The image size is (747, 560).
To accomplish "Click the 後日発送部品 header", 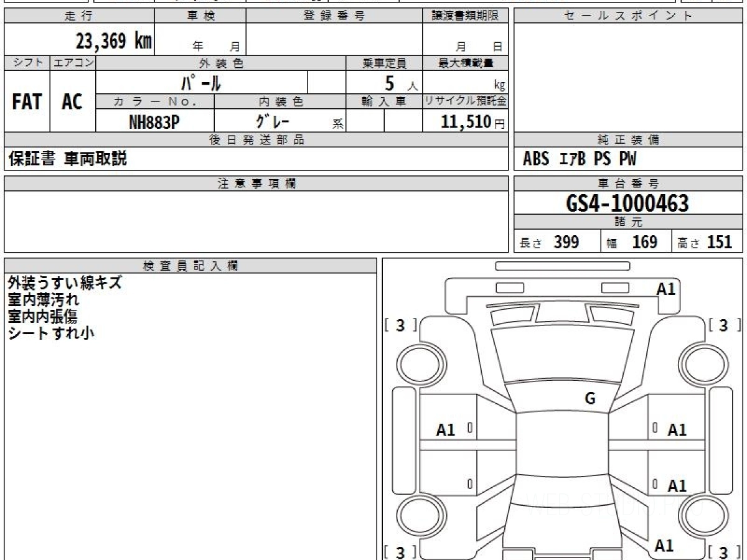I will (256, 140).
